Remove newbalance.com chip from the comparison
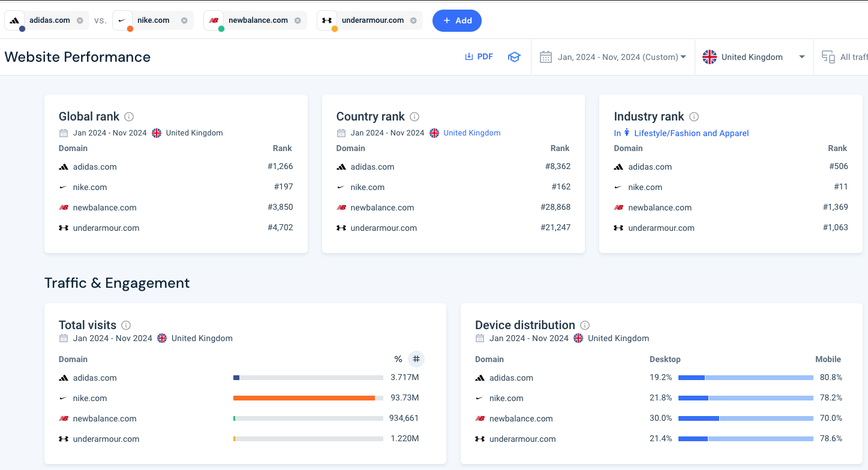This screenshot has width=868, height=470. click(298, 20)
